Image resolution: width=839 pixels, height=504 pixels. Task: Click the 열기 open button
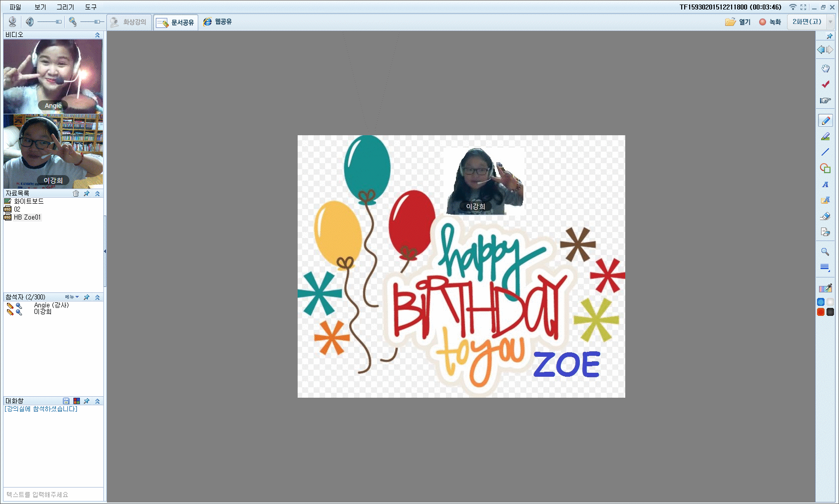pos(738,22)
